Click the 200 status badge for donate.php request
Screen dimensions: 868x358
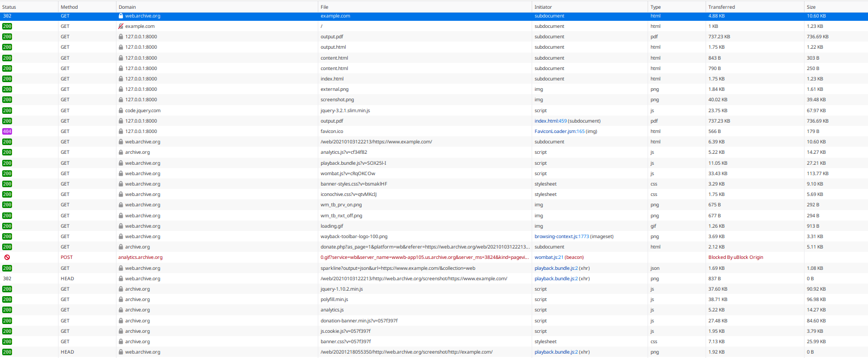click(x=7, y=247)
